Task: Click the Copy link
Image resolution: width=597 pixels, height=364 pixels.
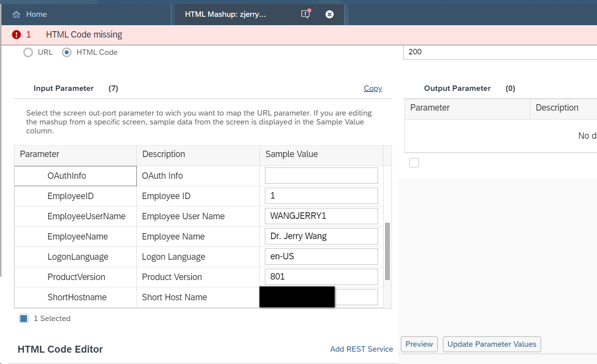Action: 373,88
